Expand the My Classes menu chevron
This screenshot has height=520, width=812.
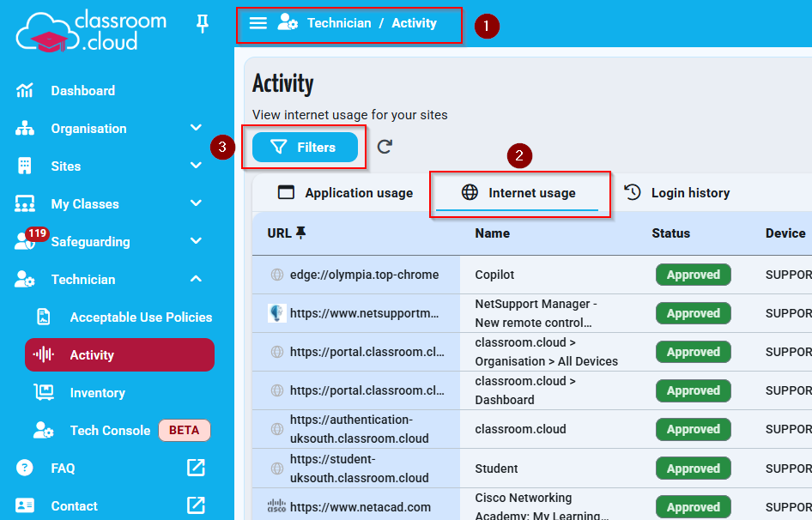pyautogui.click(x=196, y=203)
